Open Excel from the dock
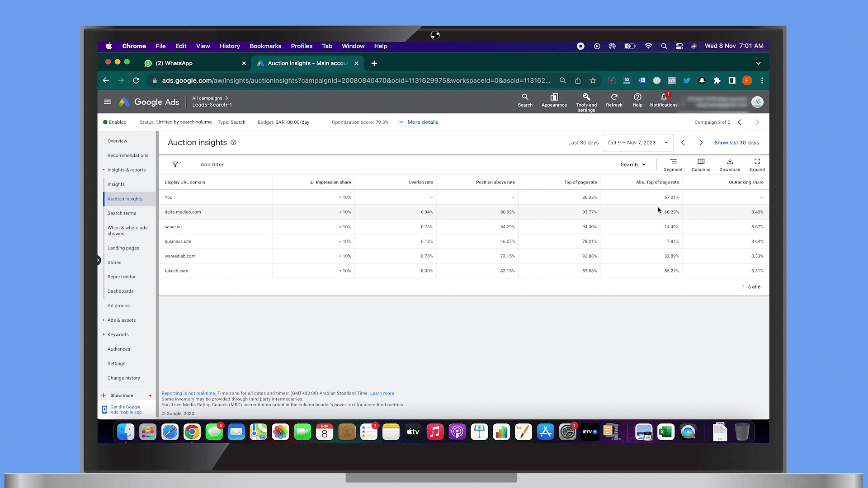Viewport: 868px width, 488px height. (665, 432)
